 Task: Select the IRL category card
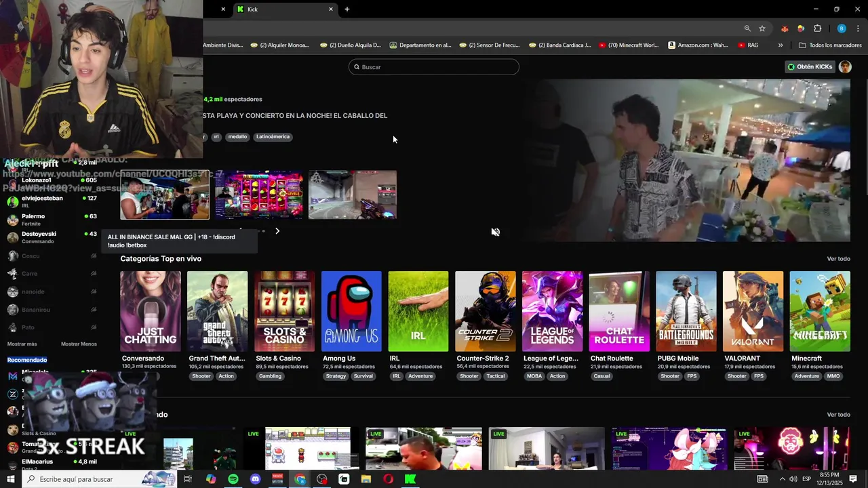pyautogui.click(x=418, y=311)
